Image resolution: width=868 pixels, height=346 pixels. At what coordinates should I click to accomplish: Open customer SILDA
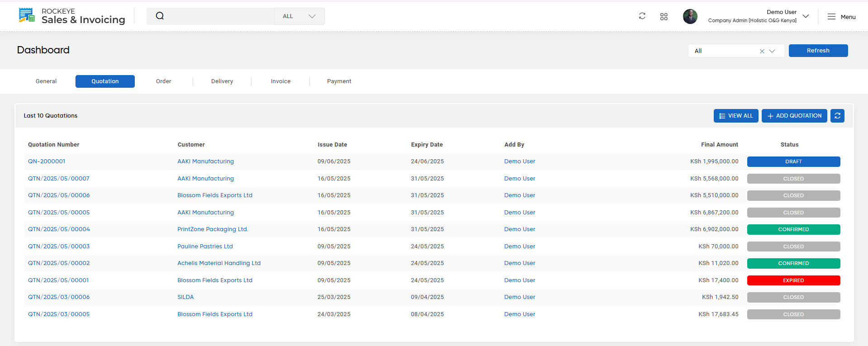pos(185,297)
